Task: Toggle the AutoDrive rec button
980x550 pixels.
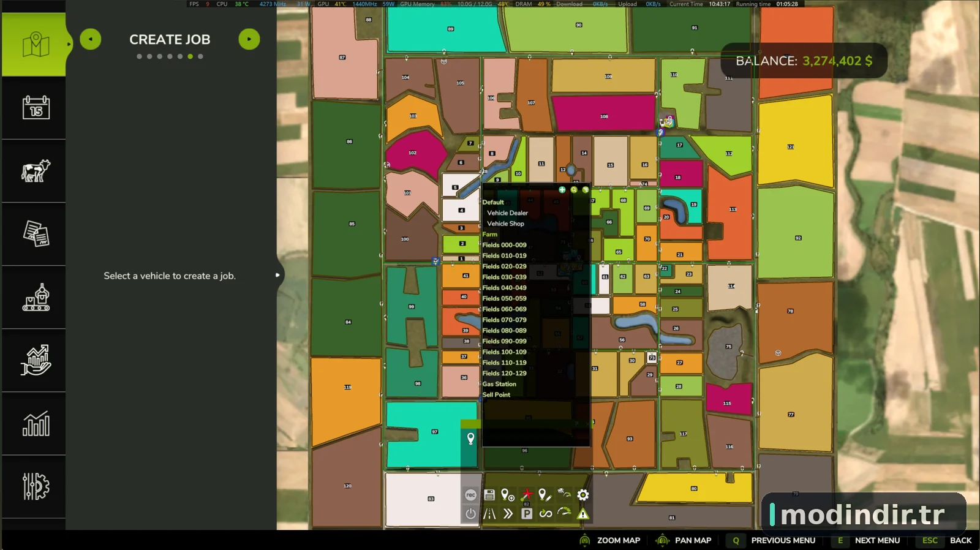Action: coord(470,495)
